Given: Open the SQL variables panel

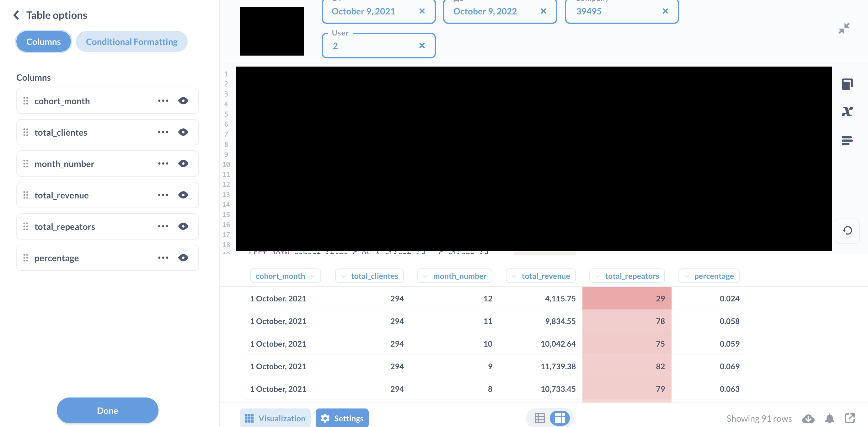Looking at the screenshot, I should tap(848, 111).
